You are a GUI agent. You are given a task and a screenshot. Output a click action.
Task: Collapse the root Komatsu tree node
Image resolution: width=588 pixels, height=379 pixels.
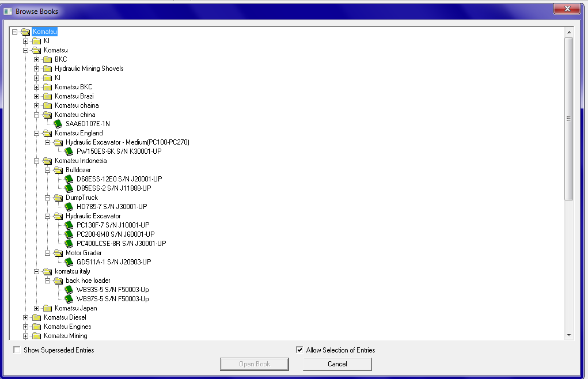pyautogui.click(x=14, y=32)
